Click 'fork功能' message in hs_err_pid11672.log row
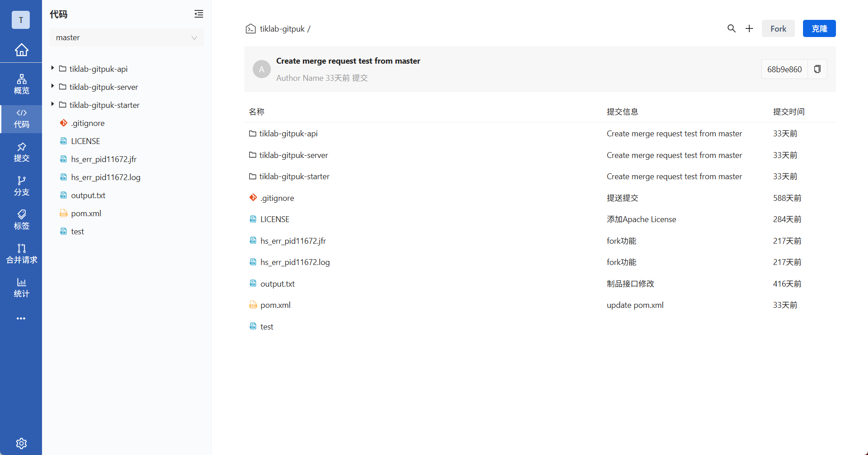Screen dimensions: 868x455 coord(622,262)
